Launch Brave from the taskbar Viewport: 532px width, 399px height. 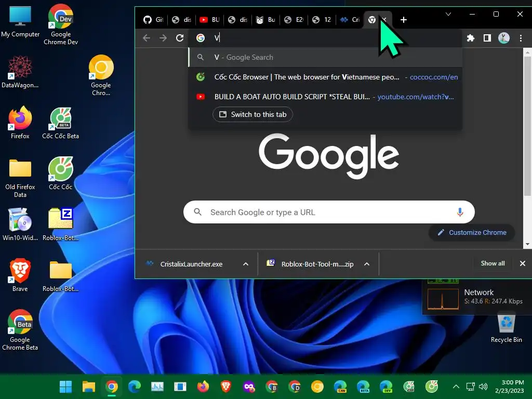(226, 387)
